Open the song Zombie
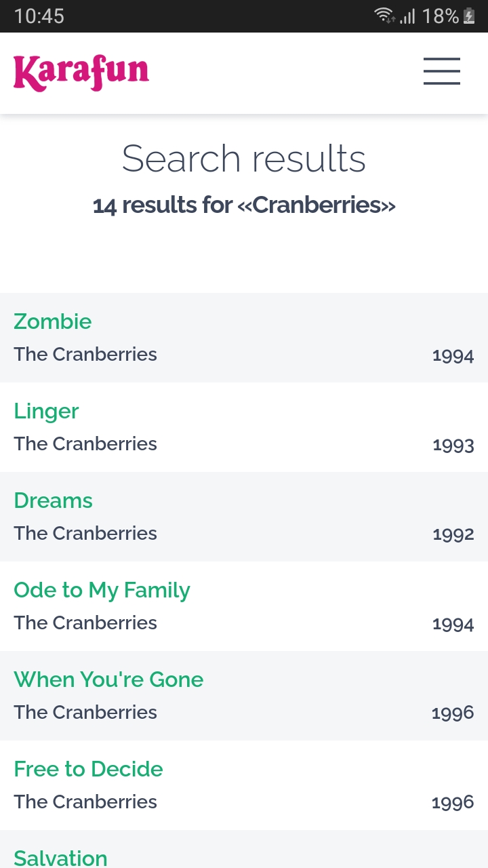The height and width of the screenshot is (868, 488). [x=52, y=321]
